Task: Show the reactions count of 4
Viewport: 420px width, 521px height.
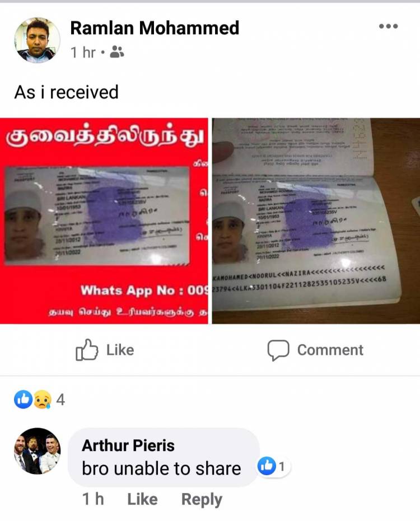Action: click(60, 400)
